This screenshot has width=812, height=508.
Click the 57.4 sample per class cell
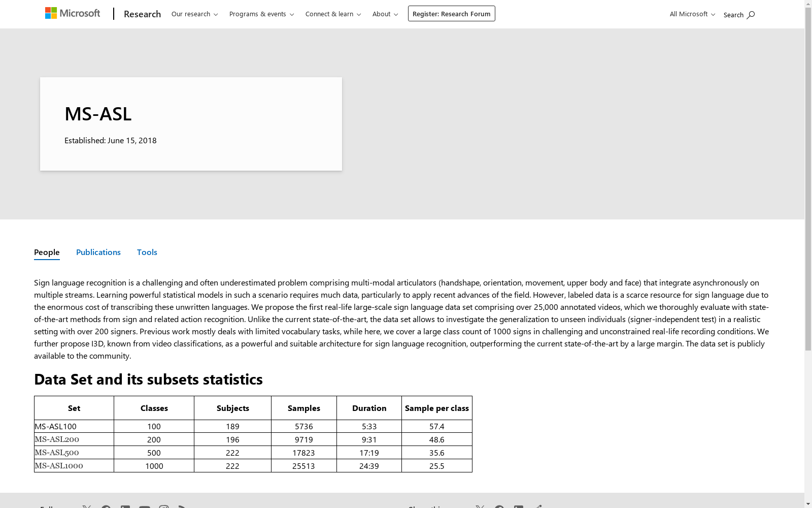(x=437, y=426)
